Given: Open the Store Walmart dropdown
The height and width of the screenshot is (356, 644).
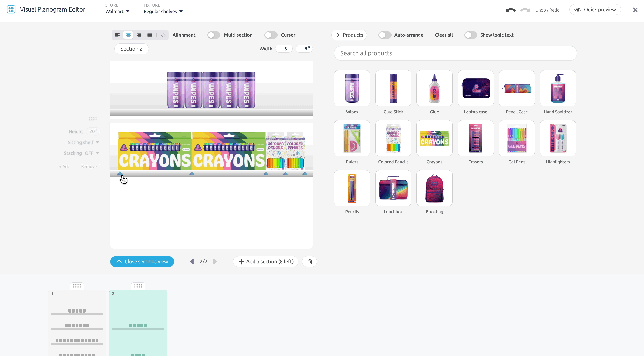Looking at the screenshot, I should click(x=117, y=12).
